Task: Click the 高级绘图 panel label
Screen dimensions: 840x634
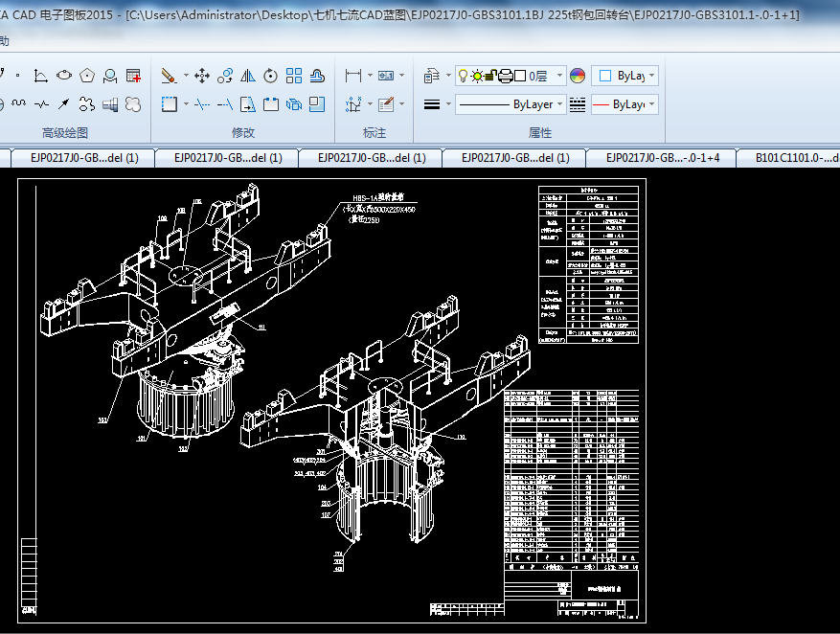Action: [65, 132]
